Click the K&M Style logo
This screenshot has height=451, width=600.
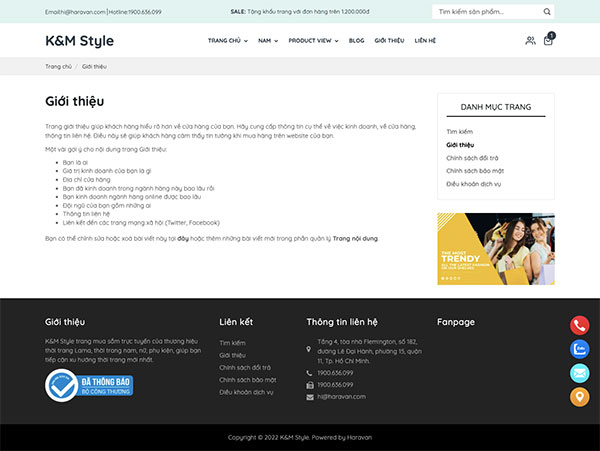(x=80, y=41)
